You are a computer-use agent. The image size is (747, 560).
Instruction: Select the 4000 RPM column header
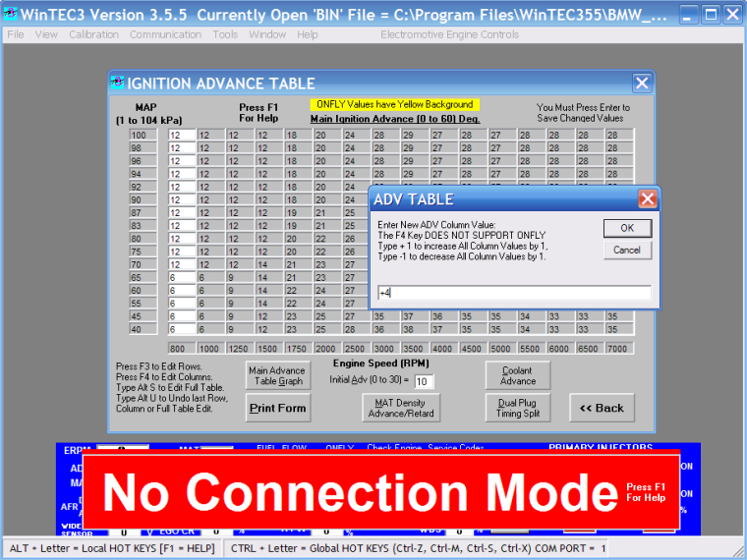click(443, 349)
